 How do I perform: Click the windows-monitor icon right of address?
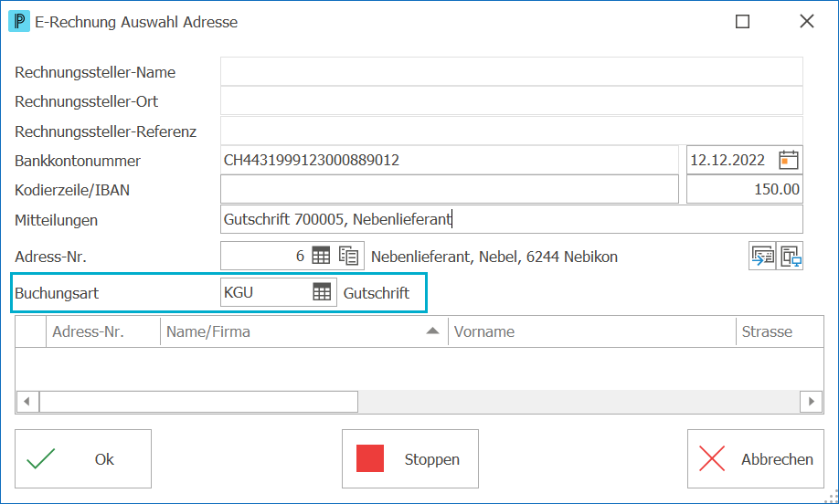[x=790, y=256]
